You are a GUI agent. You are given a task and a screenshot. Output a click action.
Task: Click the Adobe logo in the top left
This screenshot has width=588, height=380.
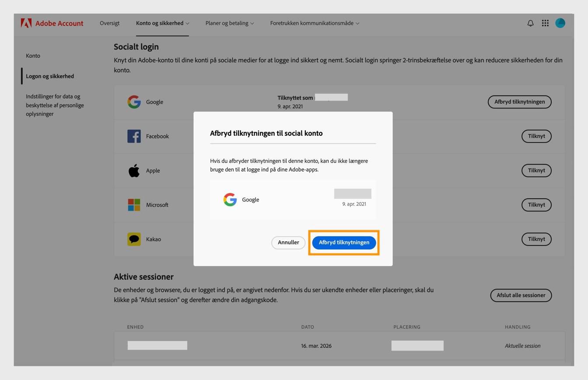[x=26, y=23]
